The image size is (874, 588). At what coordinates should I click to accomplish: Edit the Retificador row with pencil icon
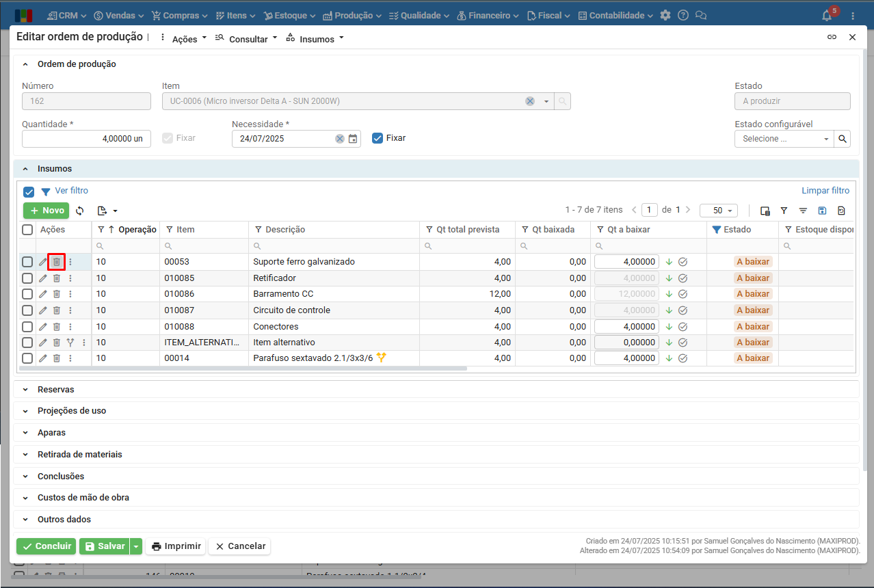[x=43, y=278]
